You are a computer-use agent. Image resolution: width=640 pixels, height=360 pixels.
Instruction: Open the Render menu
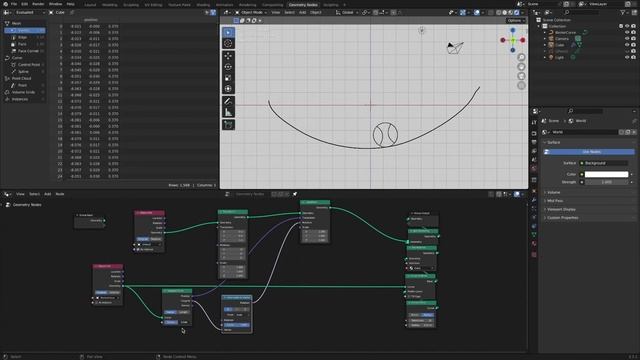tap(38, 4)
